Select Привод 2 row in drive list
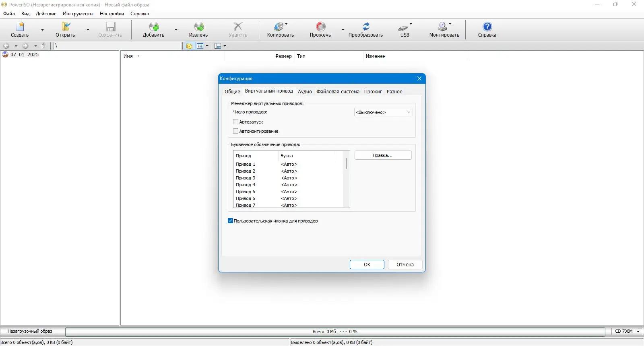Image resolution: width=644 pixels, height=346 pixels. click(289, 171)
